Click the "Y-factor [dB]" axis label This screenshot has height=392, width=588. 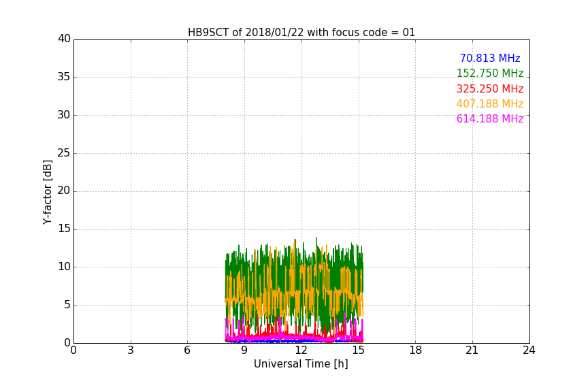tap(47, 192)
